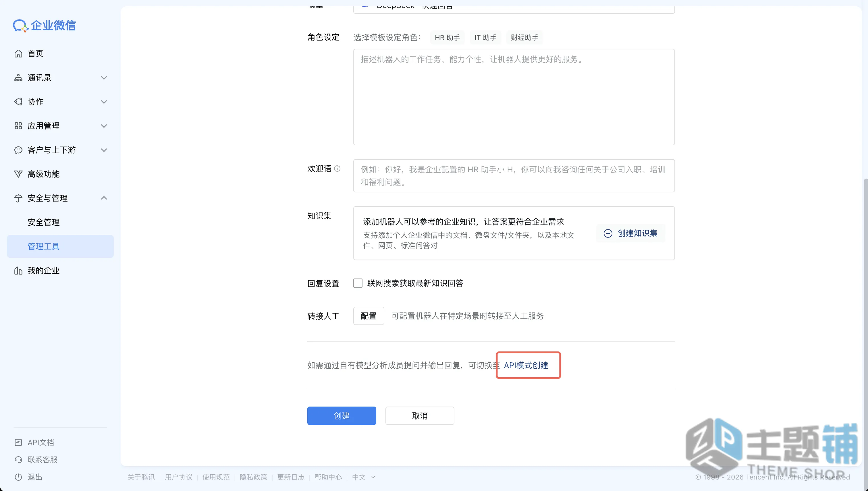
Task: Click the 高级功能 triangle icon
Action: [18, 174]
